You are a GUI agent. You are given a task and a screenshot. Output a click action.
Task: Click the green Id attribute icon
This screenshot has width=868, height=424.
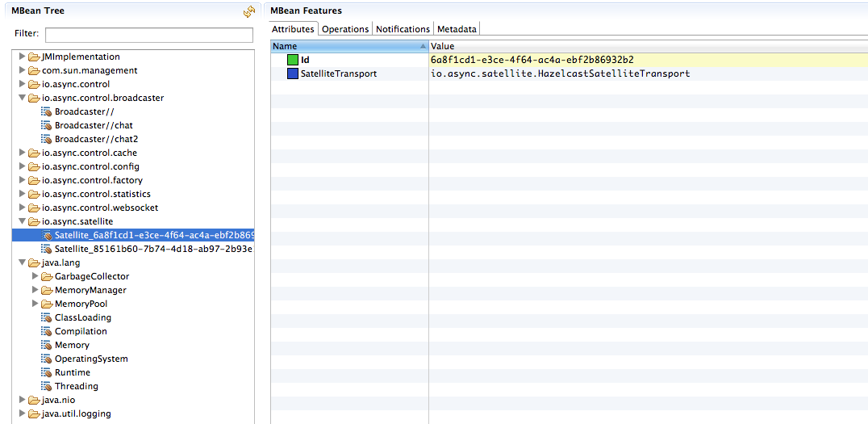[293, 60]
